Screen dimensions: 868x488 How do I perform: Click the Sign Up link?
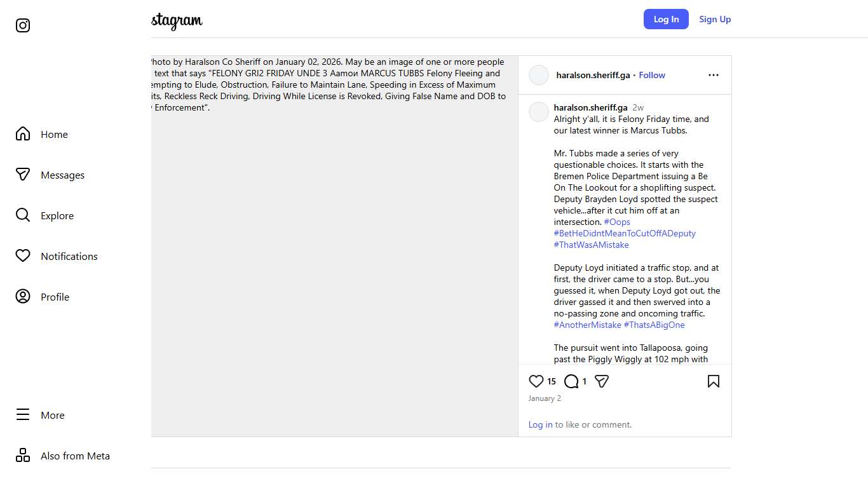pos(715,19)
